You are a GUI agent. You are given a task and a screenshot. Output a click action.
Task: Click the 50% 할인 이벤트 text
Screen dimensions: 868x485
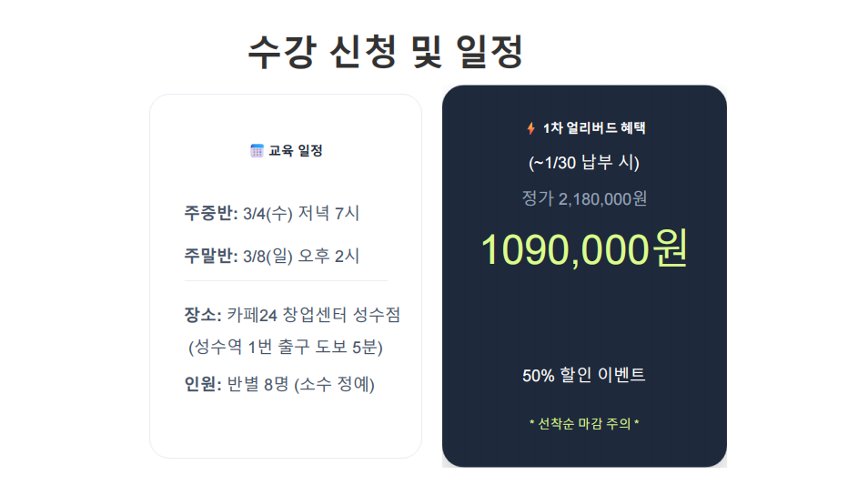pyautogui.click(x=584, y=375)
